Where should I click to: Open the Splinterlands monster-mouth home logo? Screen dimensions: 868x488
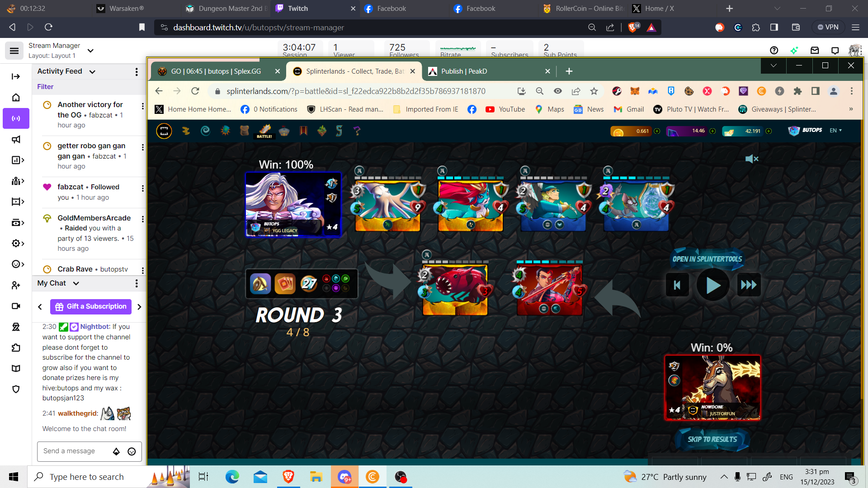(164, 131)
